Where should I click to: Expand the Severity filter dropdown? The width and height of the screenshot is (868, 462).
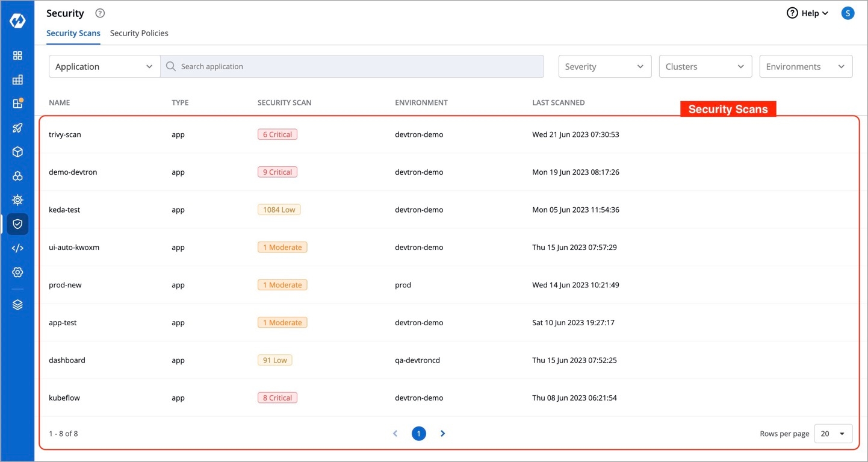click(x=604, y=67)
